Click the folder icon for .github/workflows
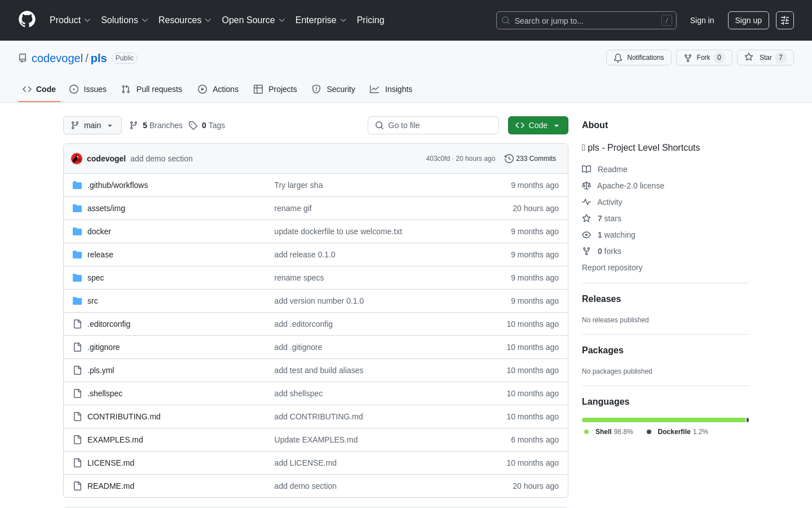This screenshot has height=508, width=812. (77, 185)
